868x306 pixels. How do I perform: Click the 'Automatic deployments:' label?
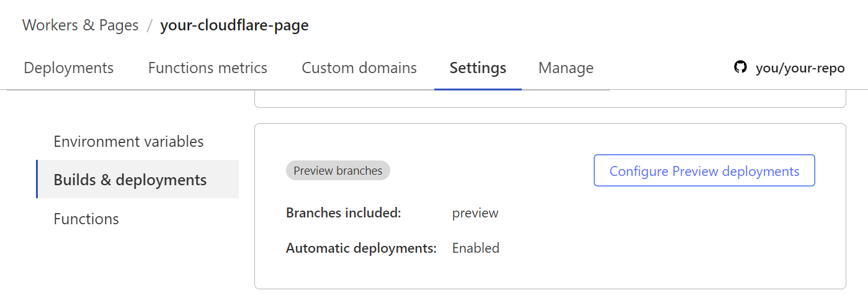pos(361,248)
